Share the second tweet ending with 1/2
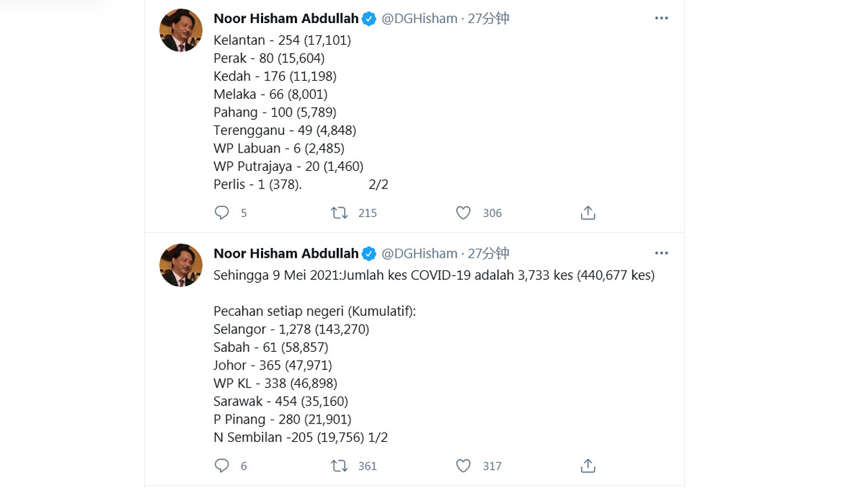Screen dimensions: 868x488 point(588,466)
